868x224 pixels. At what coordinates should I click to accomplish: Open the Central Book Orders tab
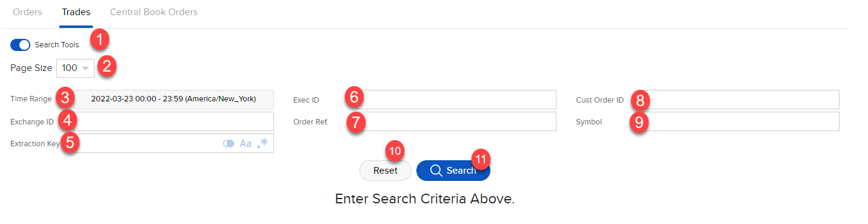pyautogui.click(x=153, y=12)
